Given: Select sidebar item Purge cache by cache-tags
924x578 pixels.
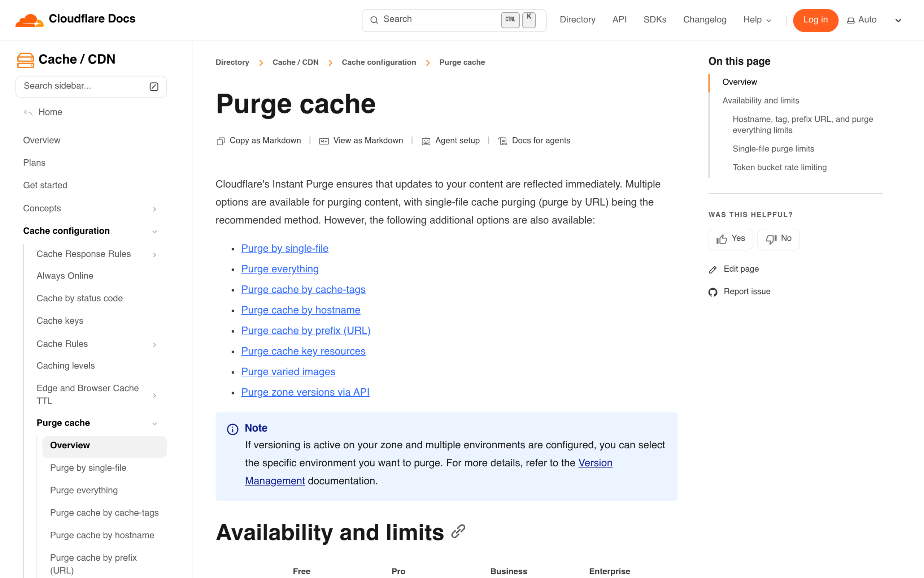Looking at the screenshot, I should point(104,513).
